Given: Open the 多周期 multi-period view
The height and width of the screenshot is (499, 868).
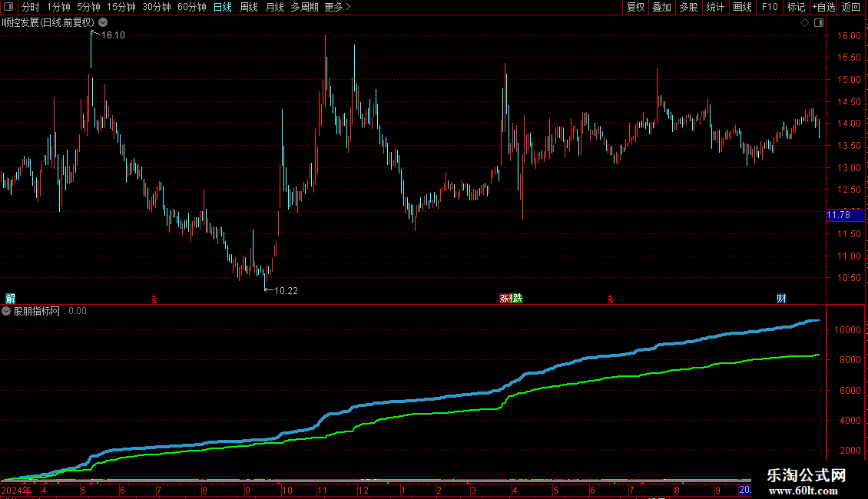Looking at the screenshot, I should pyautogui.click(x=304, y=7).
